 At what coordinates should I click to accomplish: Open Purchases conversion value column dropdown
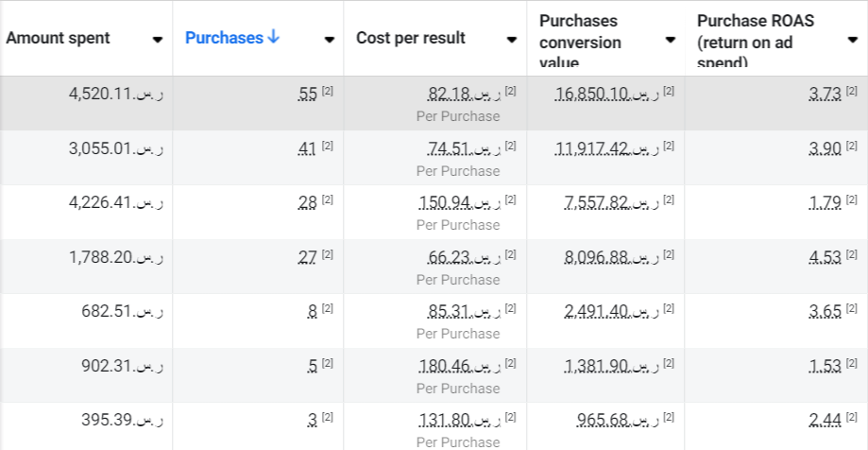(x=670, y=40)
